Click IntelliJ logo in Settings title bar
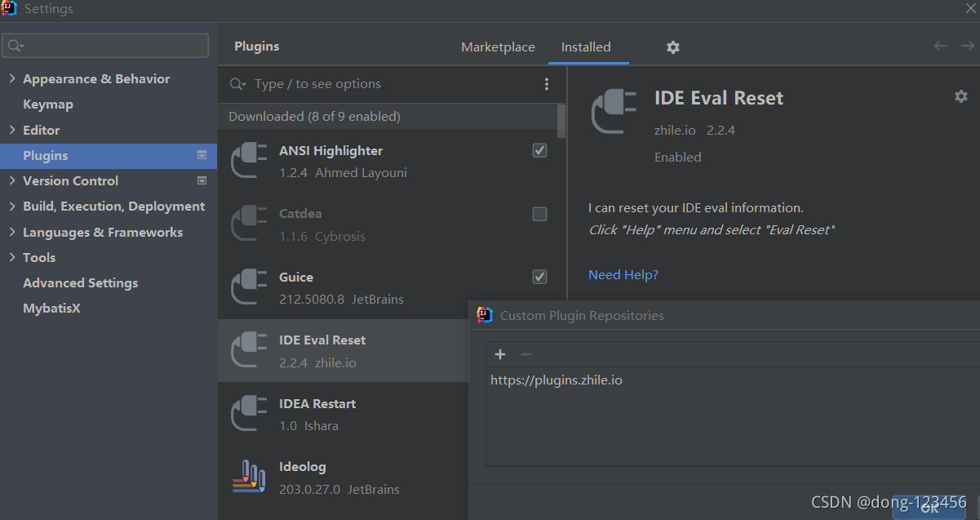This screenshot has height=520, width=980. tap(10, 9)
